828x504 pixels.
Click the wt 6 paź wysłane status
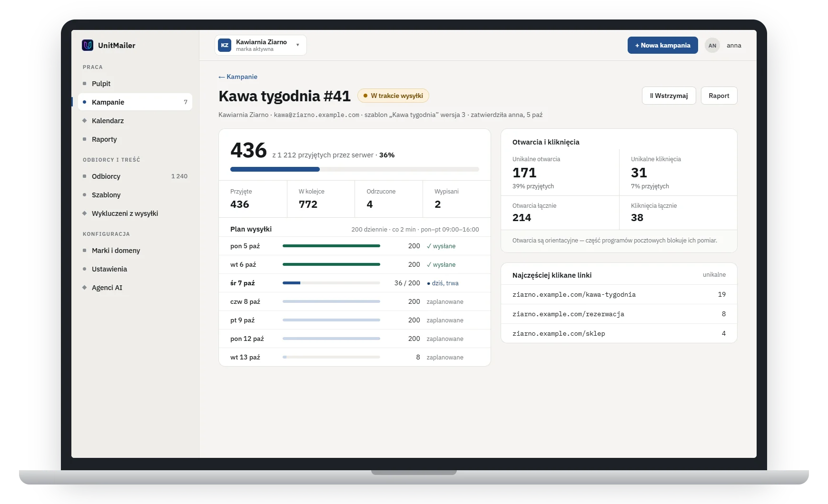coord(441,264)
